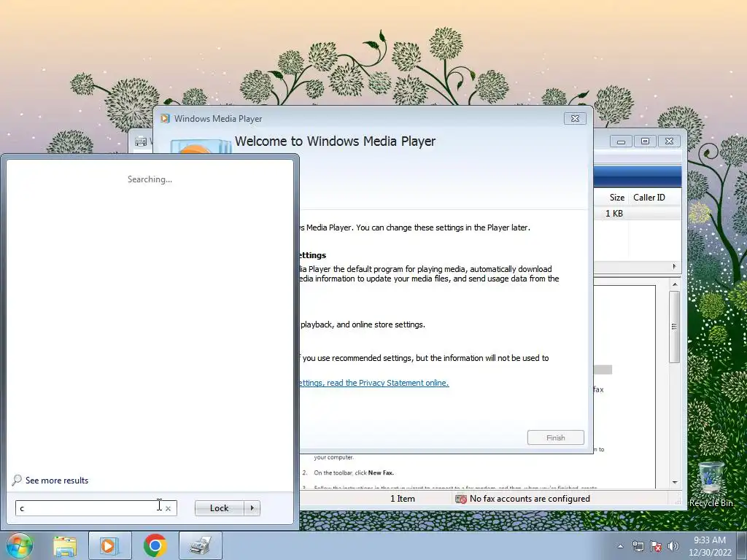
Task: Show hidden system tray icons
Action: [620, 546]
